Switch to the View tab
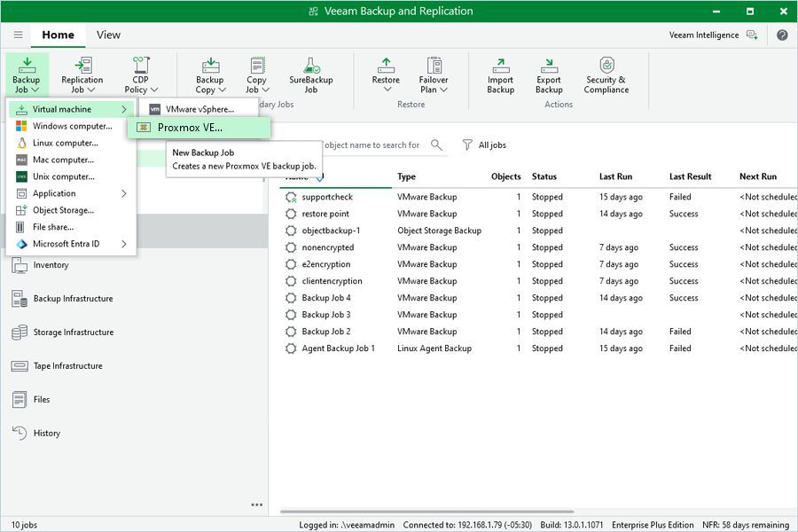 (108, 35)
